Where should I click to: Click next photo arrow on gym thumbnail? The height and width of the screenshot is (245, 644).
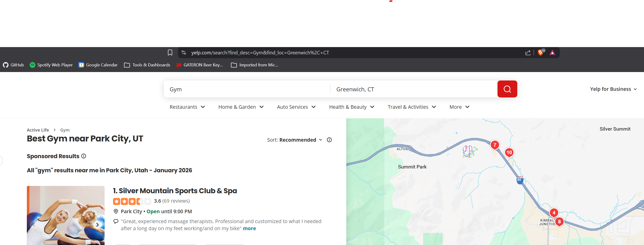[98, 225]
